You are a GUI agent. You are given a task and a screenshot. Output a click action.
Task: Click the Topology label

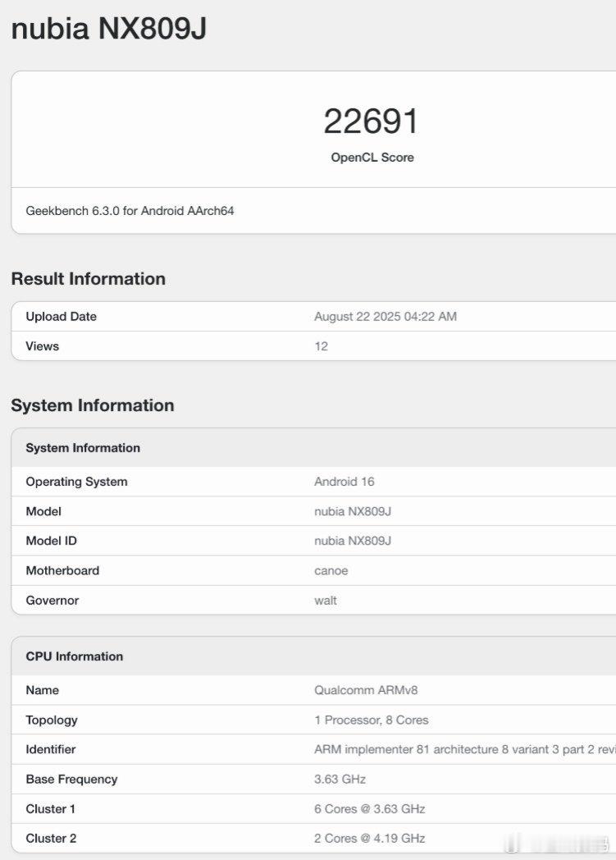pos(52,720)
